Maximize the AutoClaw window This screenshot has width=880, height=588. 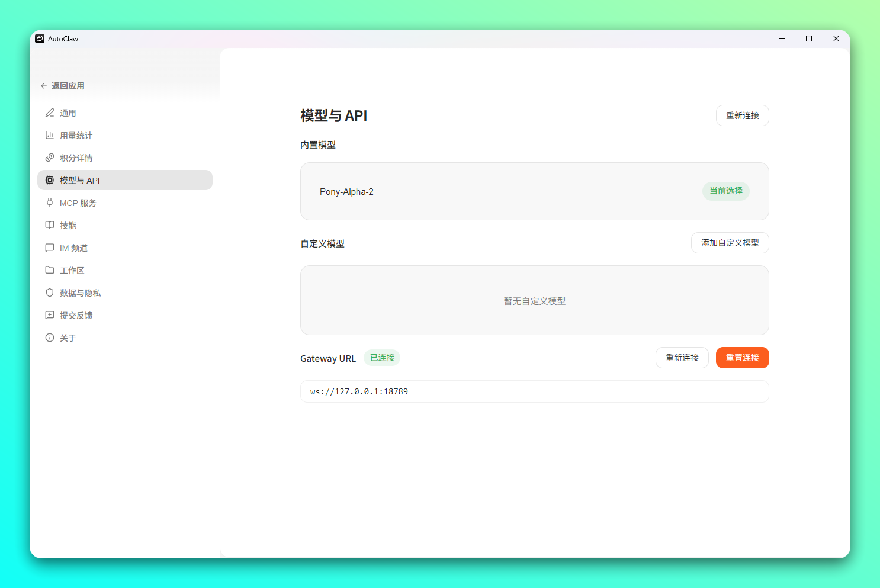[808, 38]
